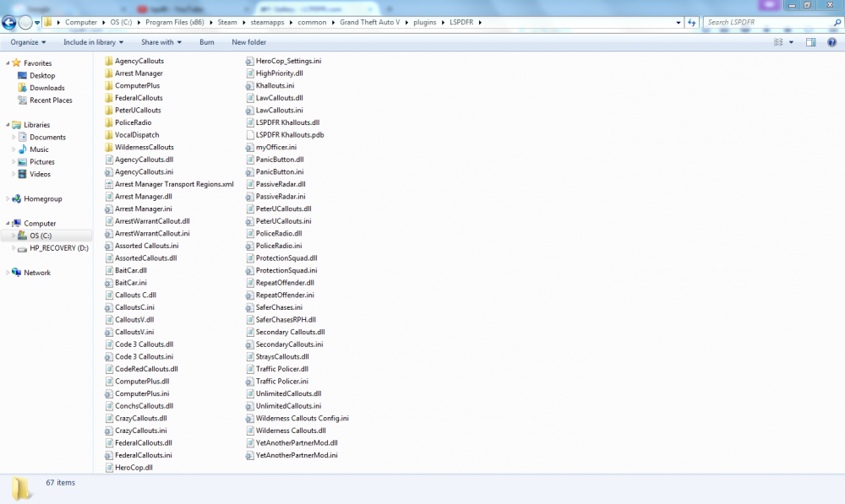The width and height of the screenshot is (845, 504).
Task: Select the Arrest Manager folder icon
Action: click(109, 73)
